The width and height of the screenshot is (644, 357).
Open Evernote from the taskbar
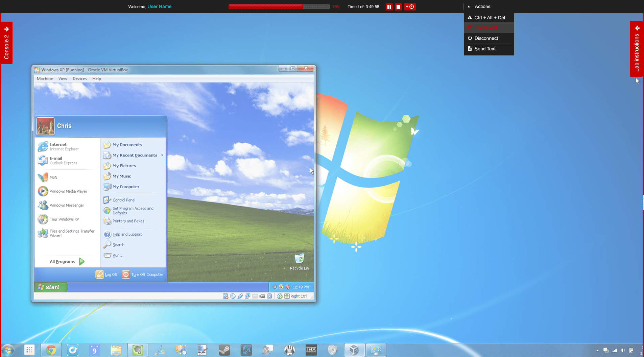(x=138, y=350)
